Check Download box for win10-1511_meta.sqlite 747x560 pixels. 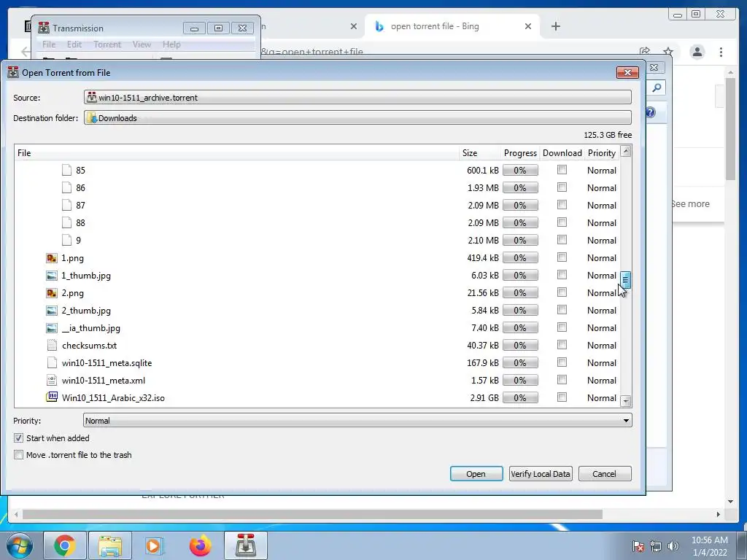pyautogui.click(x=562, y=362)
